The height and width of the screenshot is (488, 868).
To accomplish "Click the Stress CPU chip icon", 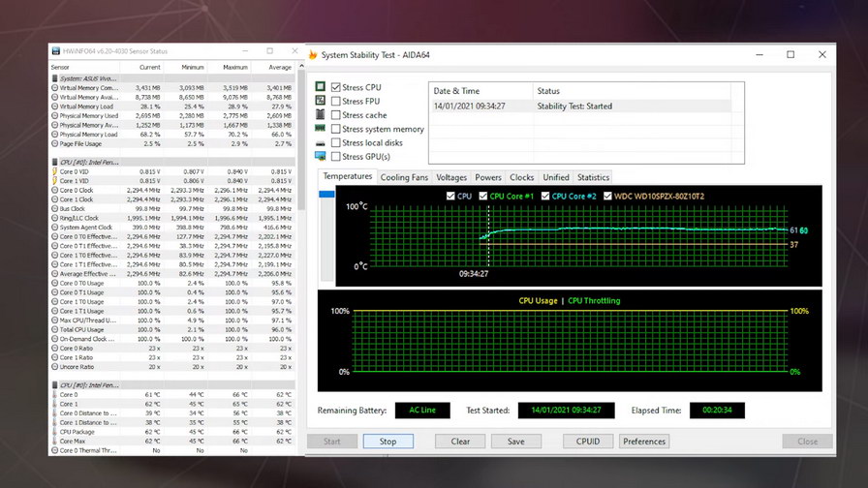I will point(321,87).
